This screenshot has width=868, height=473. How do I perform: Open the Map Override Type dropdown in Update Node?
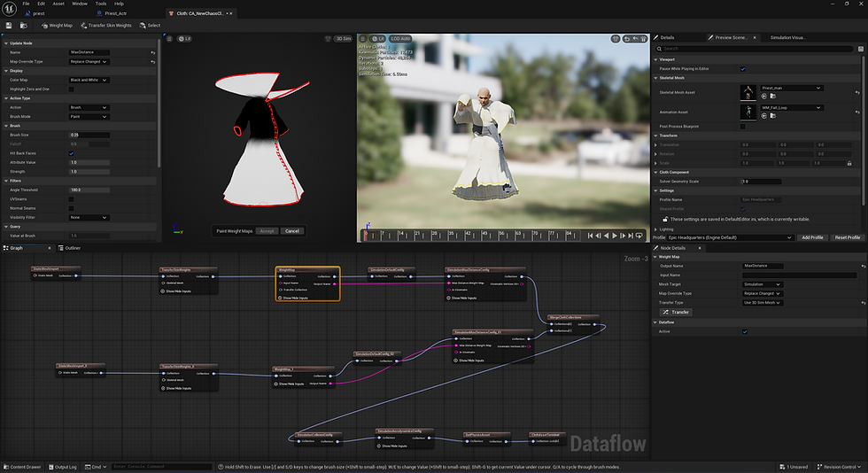coord(89,62)
